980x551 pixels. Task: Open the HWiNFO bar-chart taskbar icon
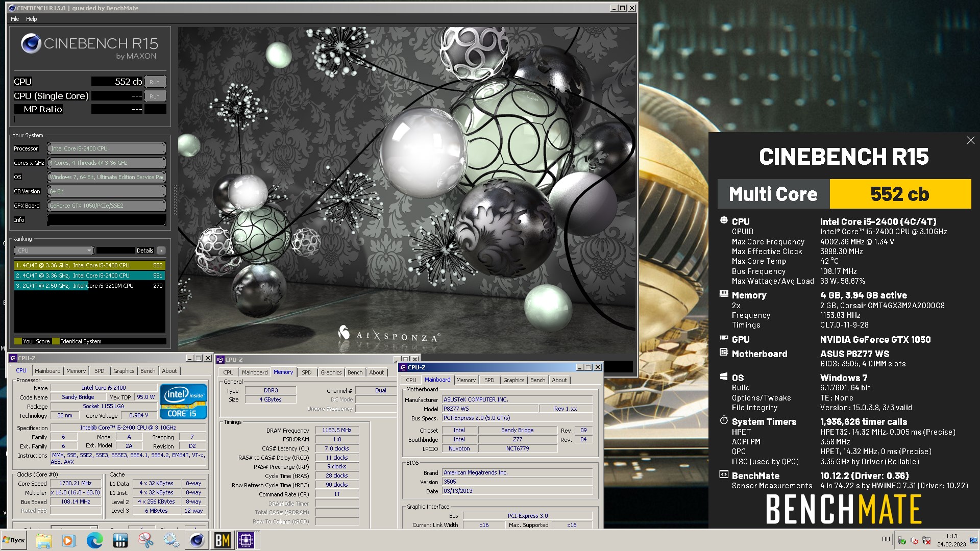[120, 540]
